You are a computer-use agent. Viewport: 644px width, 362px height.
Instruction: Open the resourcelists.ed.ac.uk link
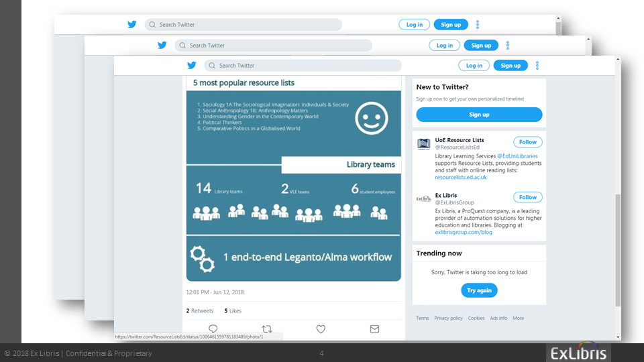tap(461, 178)
